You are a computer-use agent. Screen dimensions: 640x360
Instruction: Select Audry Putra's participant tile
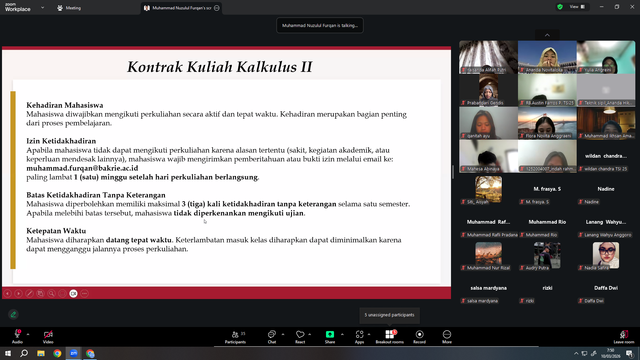click(x=547, y=255)
